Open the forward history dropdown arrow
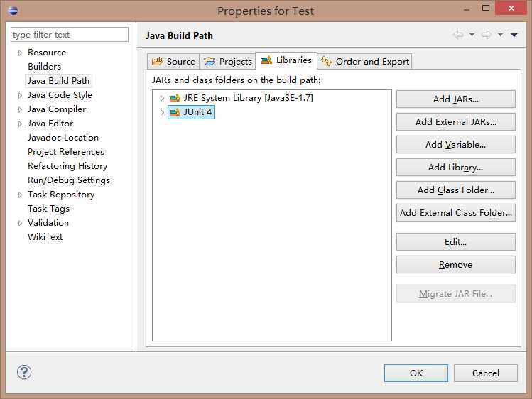532x399 pixels. pos(500,35)
